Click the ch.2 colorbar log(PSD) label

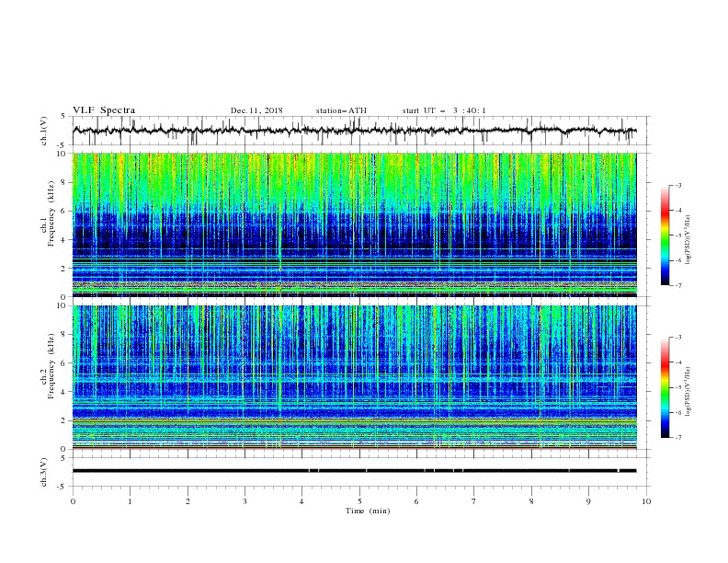(688, 392)
